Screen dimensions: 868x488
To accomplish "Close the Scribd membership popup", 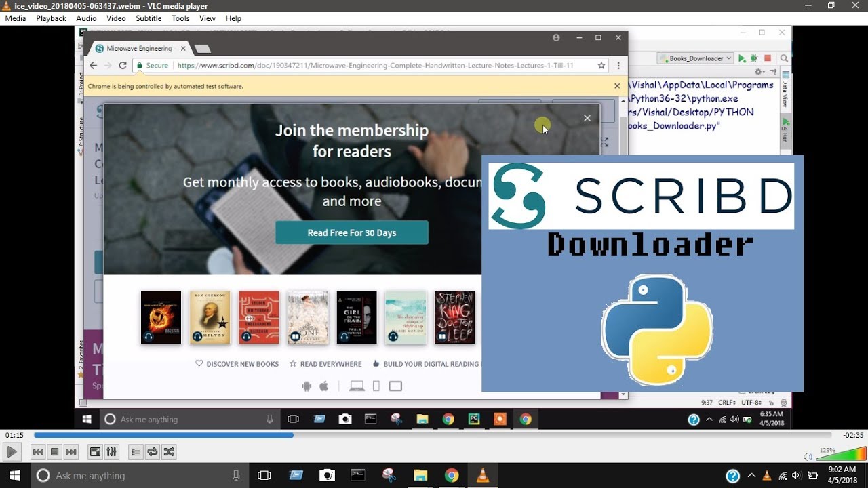I will pyautogui.click(x=587, y=118).
